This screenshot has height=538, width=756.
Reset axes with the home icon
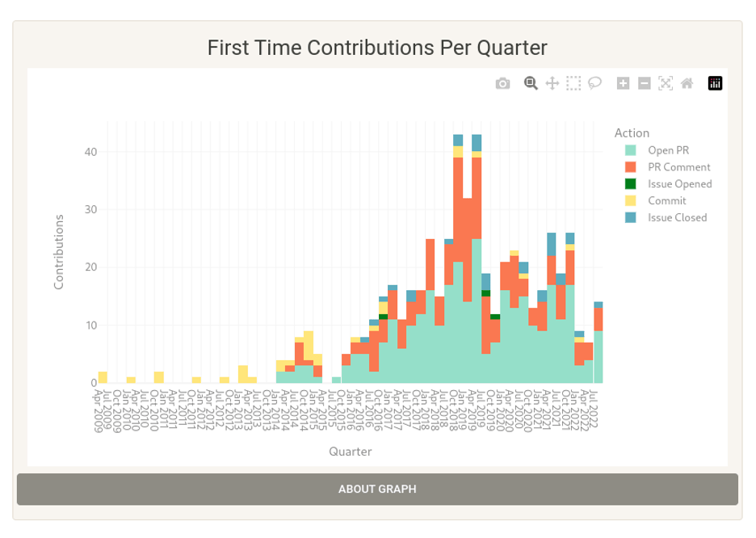(x=686, y=83)
